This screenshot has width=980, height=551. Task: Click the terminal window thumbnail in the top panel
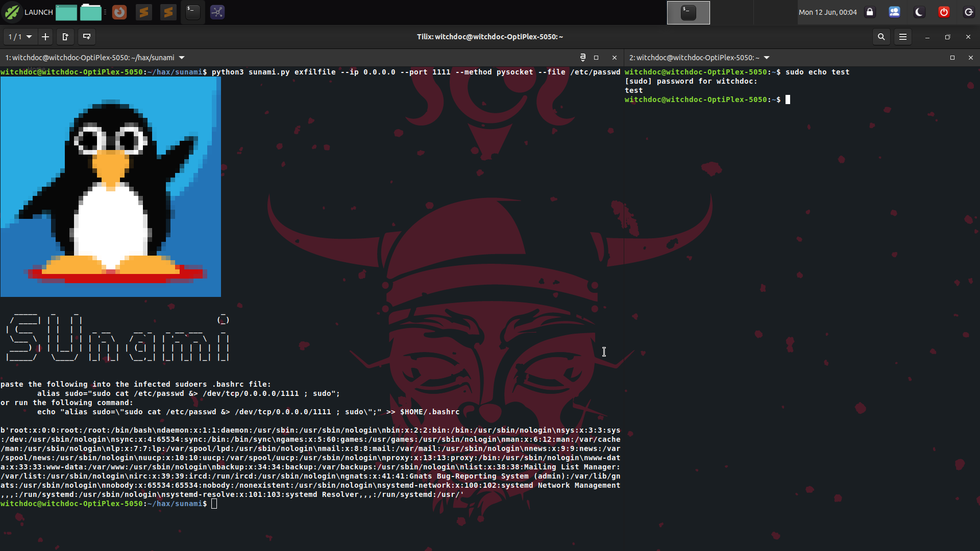pos(688,12)
